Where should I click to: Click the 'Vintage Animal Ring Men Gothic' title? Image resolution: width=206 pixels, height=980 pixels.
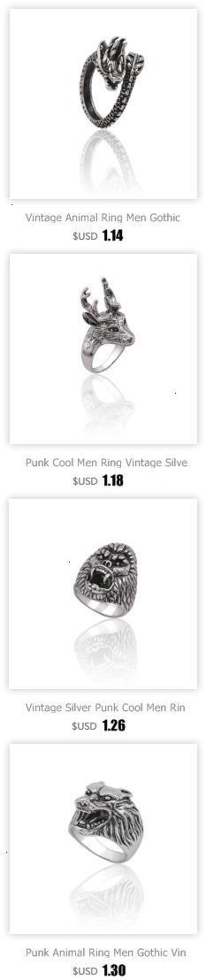pyautogui.click(x=103, y=218)
